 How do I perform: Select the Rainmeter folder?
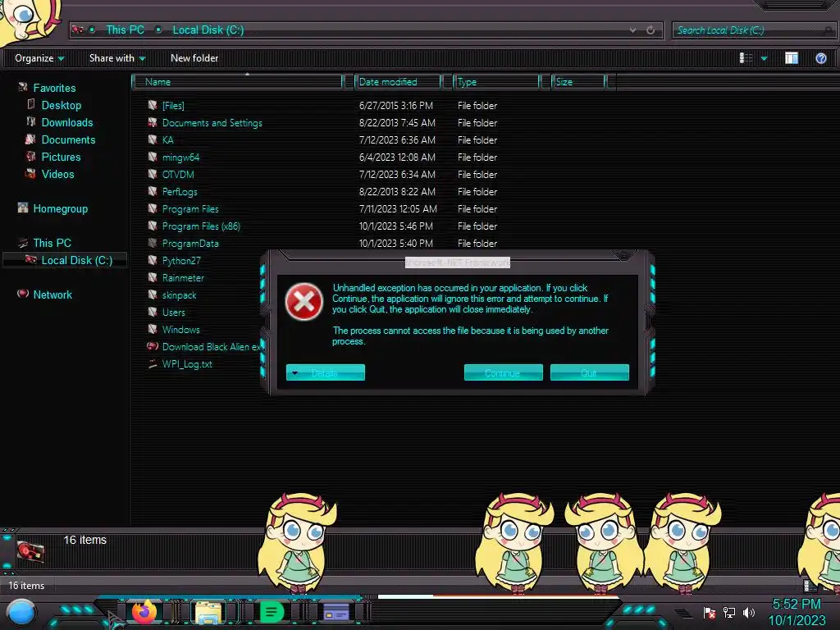pyautogui.click(x=183, y=278)
